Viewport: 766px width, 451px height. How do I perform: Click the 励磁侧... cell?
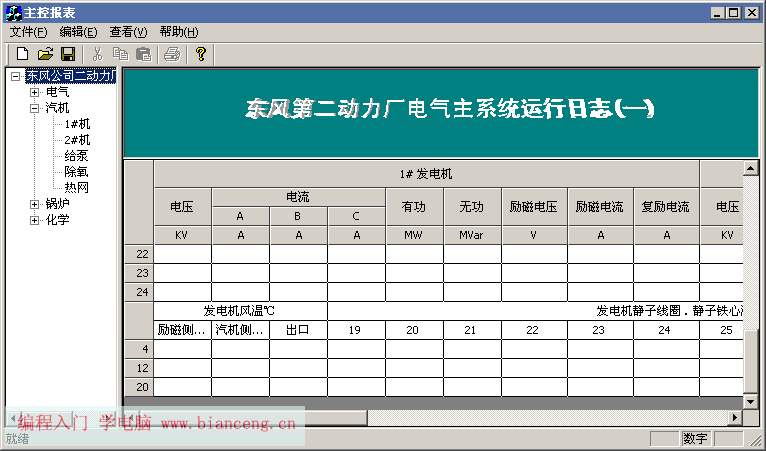point(182,330)
